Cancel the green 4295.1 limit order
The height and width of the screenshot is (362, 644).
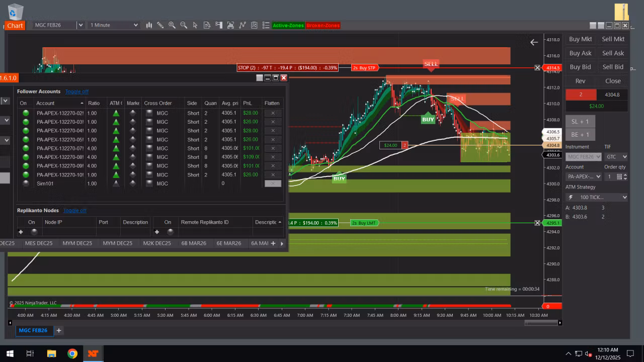click(x=537, y=223)
